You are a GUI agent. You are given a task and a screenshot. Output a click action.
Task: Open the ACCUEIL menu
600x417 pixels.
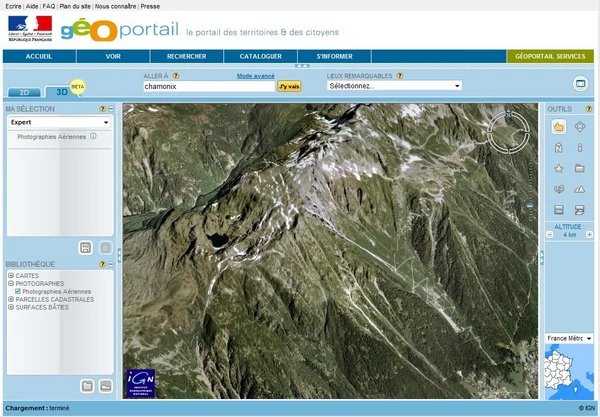(x=39, y=56)
